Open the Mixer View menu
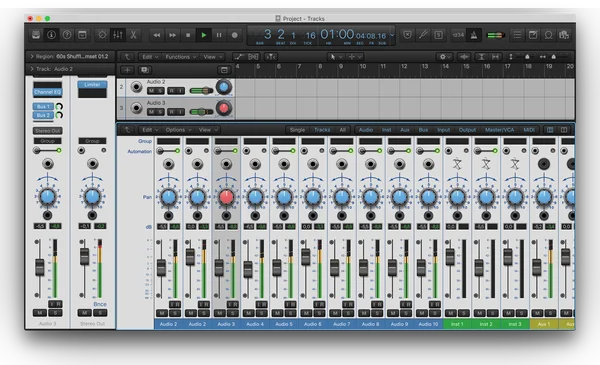The height and width of the screenshot is (365, 600). pos(208,130)
